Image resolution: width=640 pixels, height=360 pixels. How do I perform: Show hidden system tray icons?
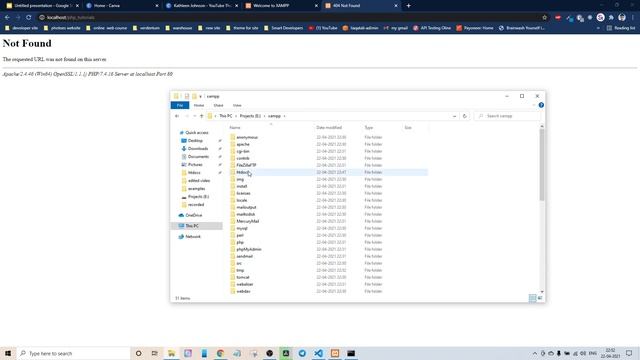point(535,353)
